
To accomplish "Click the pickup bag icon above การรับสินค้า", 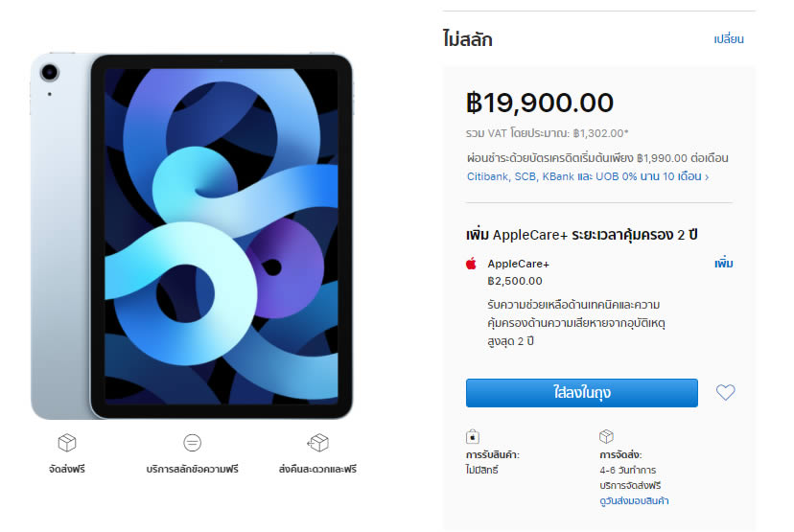I will click(472, 436).
